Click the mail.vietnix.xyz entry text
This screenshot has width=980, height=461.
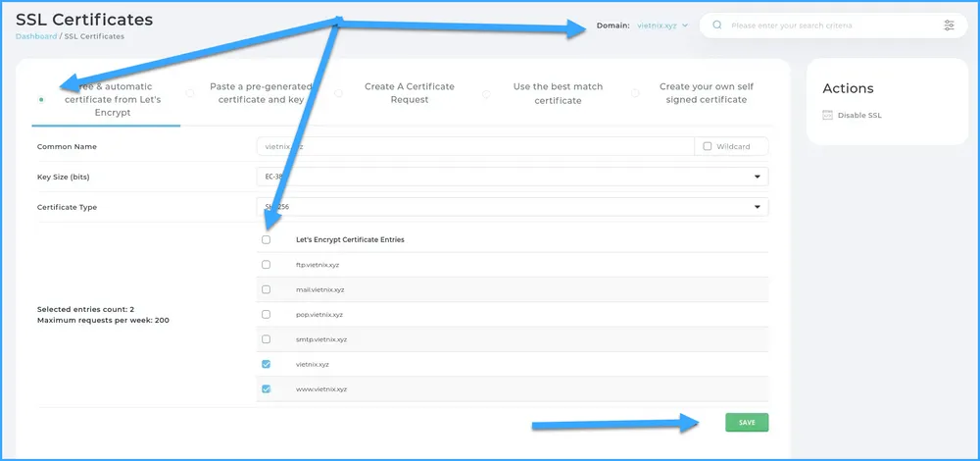(320, 289)
